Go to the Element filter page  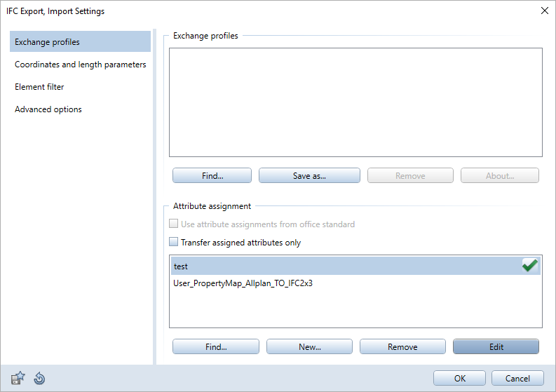(39, 87)
